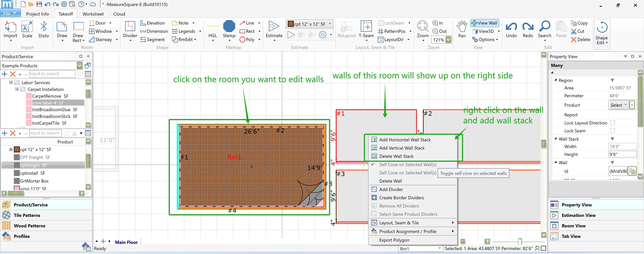
Task: Toggle the View Wall button
Action: [x=484, y=23]
